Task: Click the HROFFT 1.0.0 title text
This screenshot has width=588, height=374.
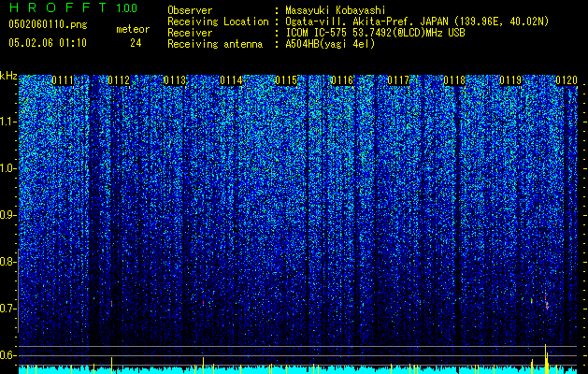Action: pos(73,7)
